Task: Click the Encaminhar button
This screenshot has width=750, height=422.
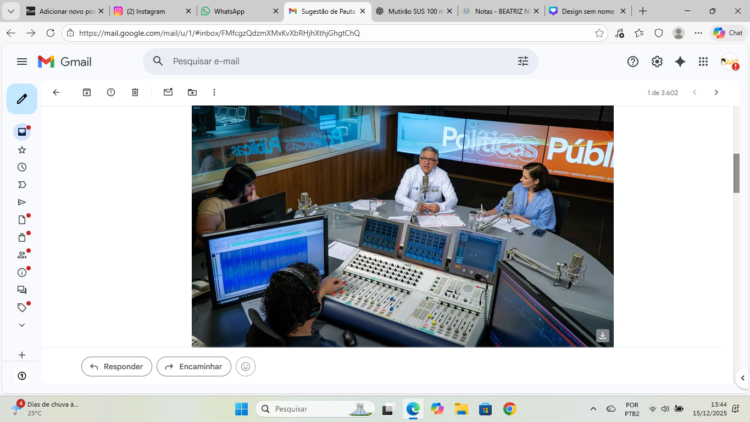Action: [194, 367]
